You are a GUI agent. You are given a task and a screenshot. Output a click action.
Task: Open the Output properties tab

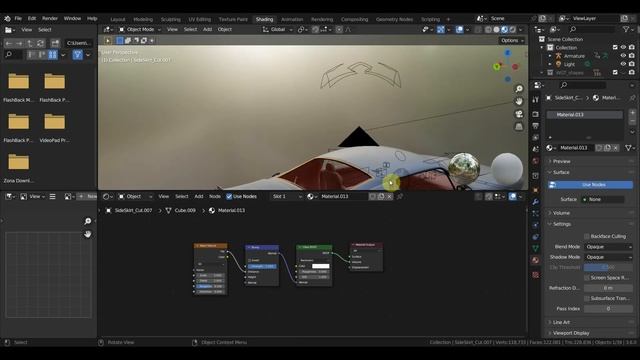pyautogui.click(x=536, y=126)
